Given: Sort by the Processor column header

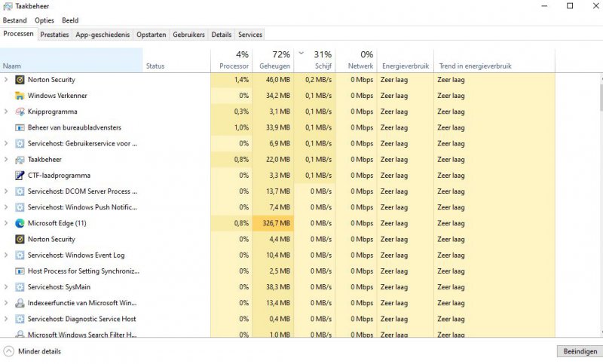Looking at the screenshot, I should pyautogui.click(x=234, y=60).
